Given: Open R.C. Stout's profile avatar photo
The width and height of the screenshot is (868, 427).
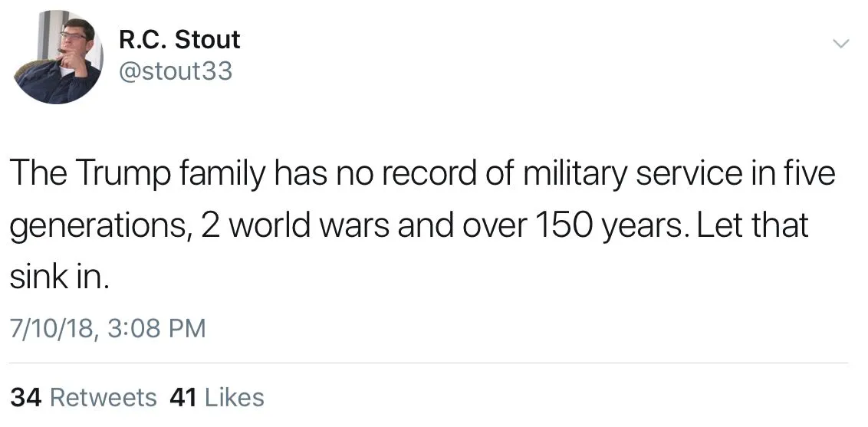Looking at the screenshot, I should tap(58, 58).
